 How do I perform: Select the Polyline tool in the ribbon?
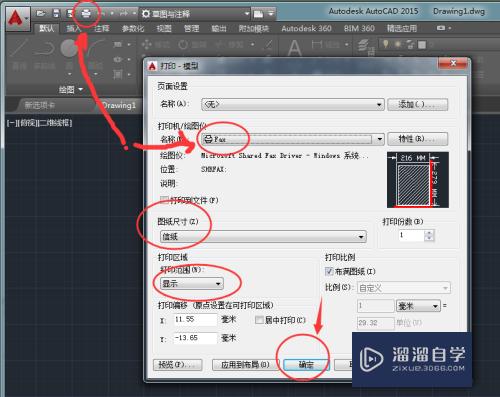coord(44,48)
